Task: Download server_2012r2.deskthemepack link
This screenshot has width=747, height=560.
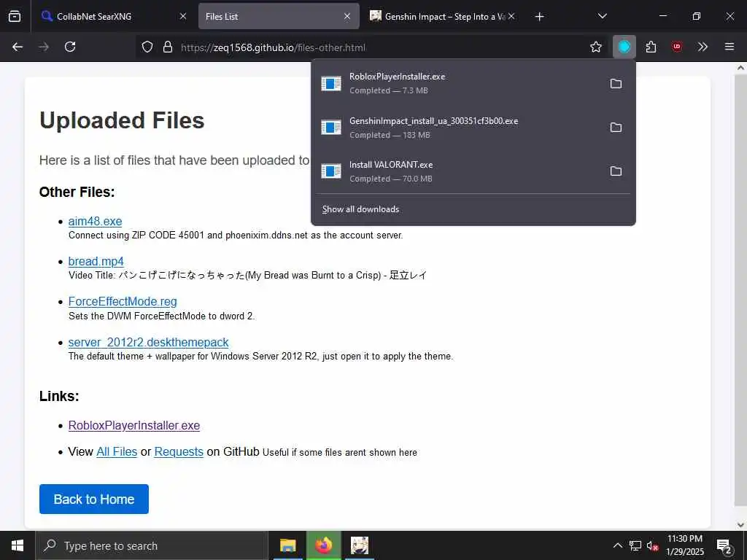Action: click(148, 342)
